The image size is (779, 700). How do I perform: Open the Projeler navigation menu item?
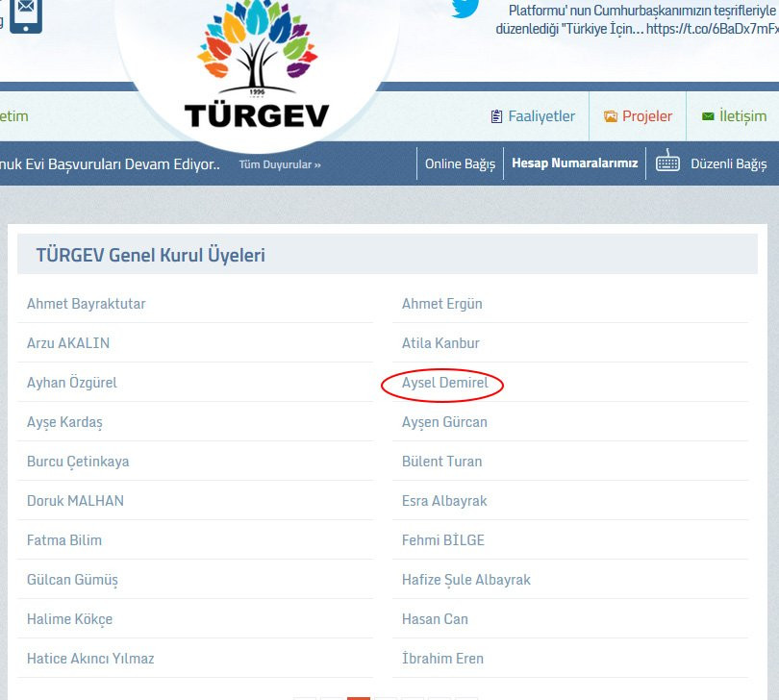coord(648,115)
